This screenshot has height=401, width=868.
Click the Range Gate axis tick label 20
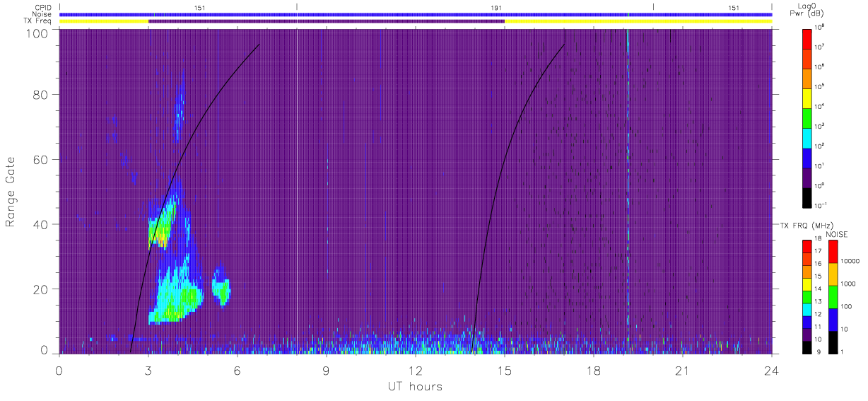click(x=41, y=289)
